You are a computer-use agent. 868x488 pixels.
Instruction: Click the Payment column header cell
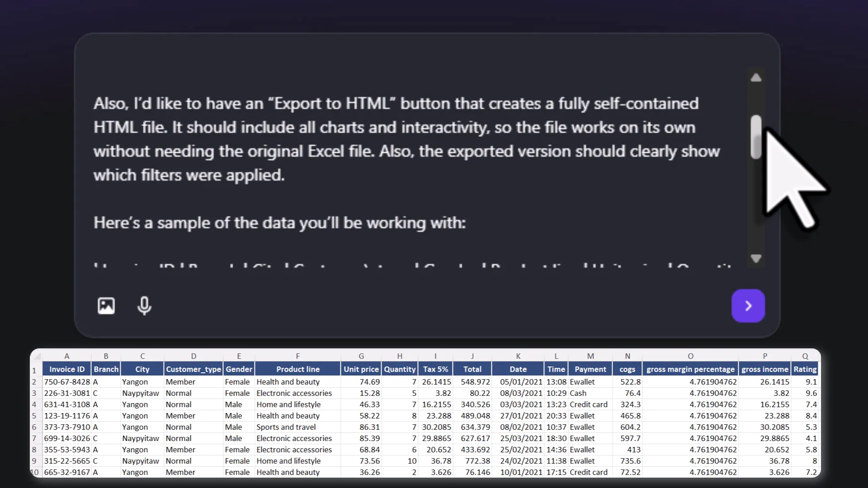click(x=590, y=369)
